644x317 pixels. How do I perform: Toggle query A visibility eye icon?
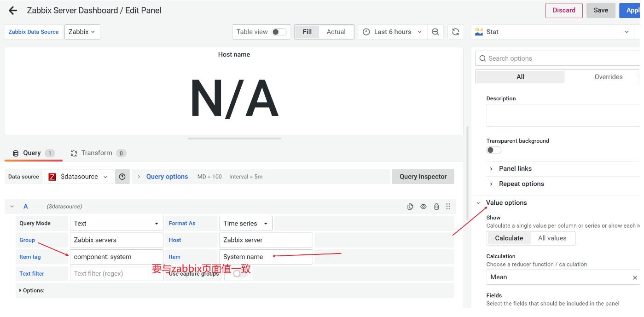click(424, 207)
